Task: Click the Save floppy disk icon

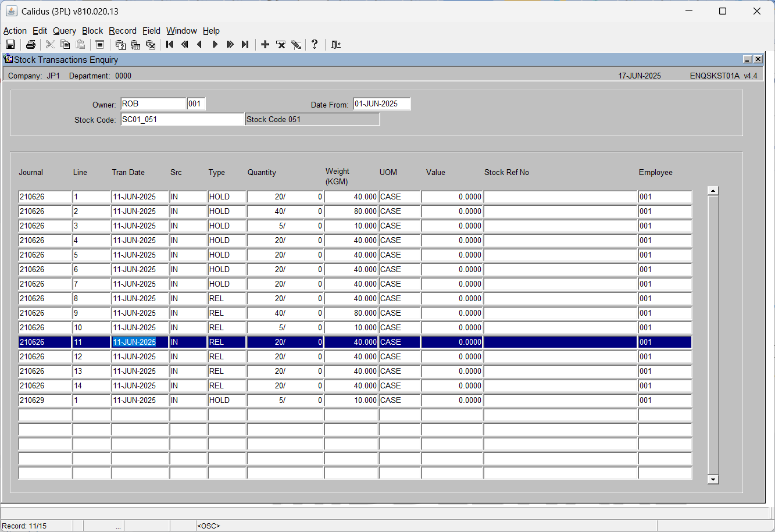Action: pos(10,45)
